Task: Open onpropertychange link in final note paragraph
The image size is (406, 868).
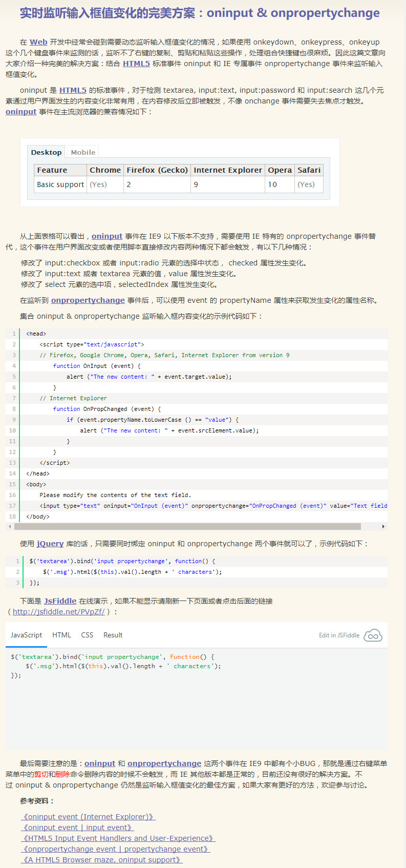Action: click(x=164, y=763)
